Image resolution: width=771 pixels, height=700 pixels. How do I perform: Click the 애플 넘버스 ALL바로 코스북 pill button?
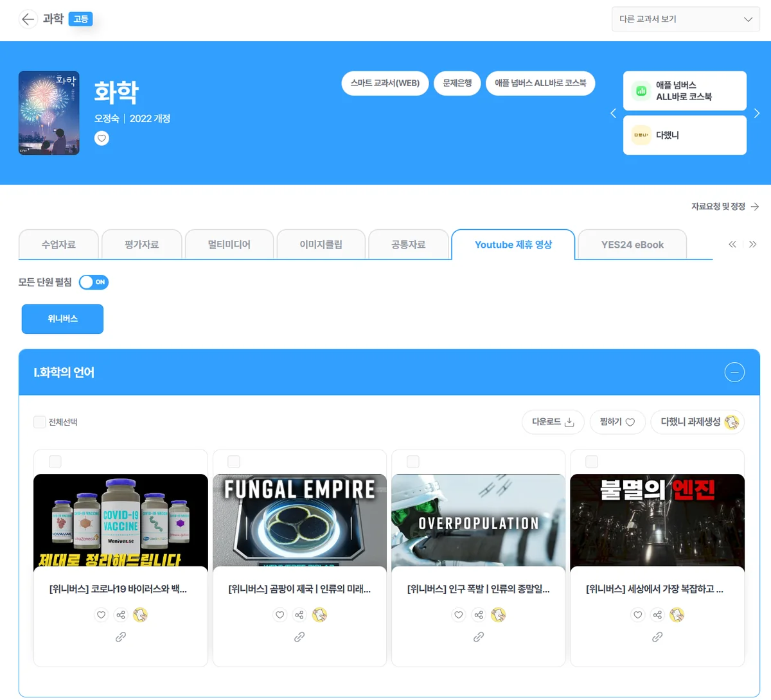[x=540, y=83]
